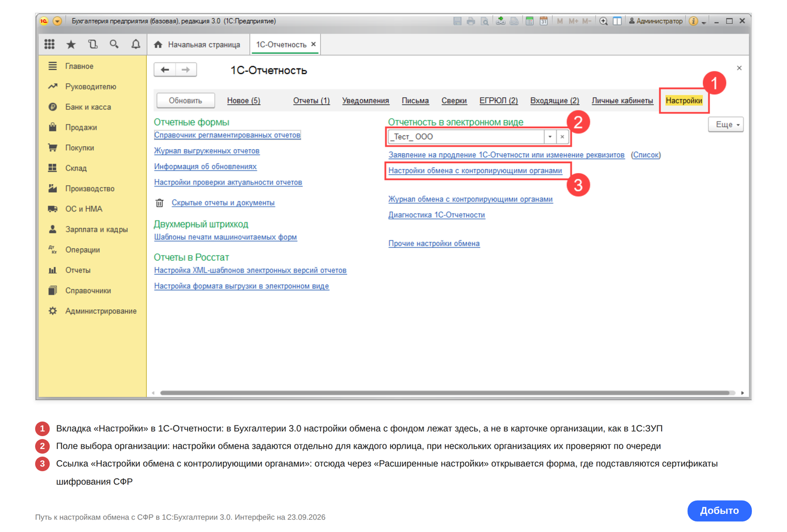Click the blue Добыто button
Image resolution: width=787 pixels, height=532 pixels.
click(x=719, y=510)
